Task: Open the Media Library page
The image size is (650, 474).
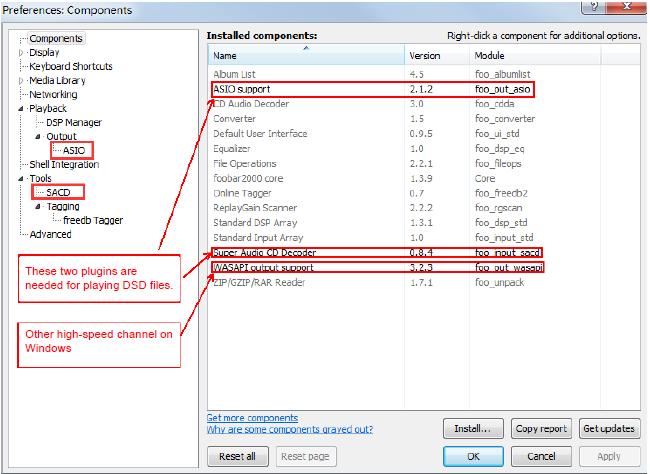Action: tap(57, 80)
